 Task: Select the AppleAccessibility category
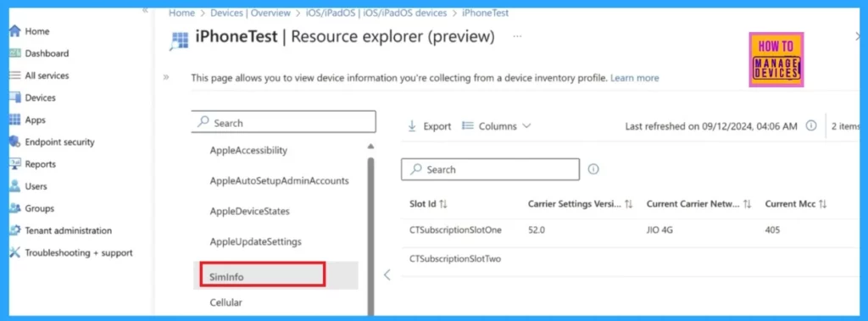(248, 150)
